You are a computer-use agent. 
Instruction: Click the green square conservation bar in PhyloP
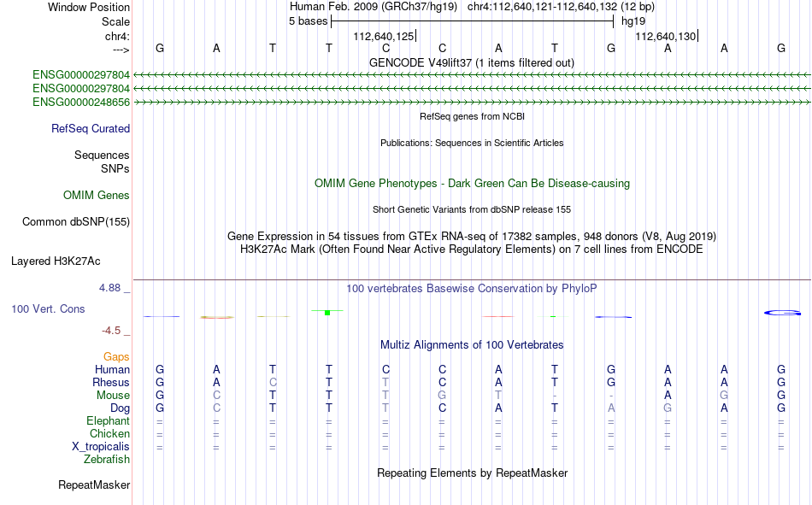327,313
